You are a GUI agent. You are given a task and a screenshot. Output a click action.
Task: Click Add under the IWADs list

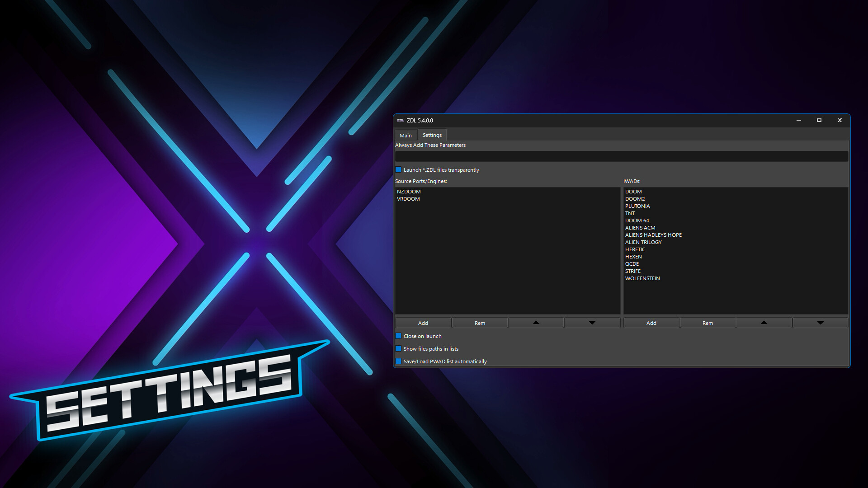(651, 323)
